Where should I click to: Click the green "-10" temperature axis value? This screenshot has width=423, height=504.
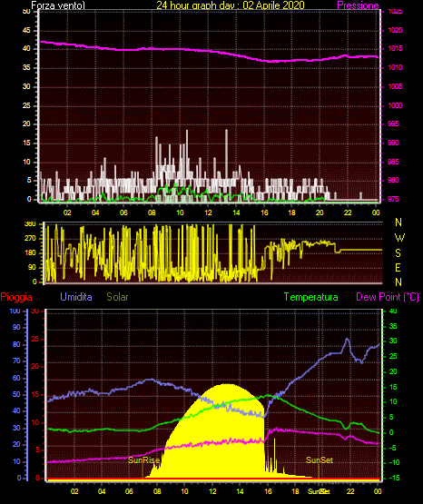pyautogui.click(x=394, y=462)
